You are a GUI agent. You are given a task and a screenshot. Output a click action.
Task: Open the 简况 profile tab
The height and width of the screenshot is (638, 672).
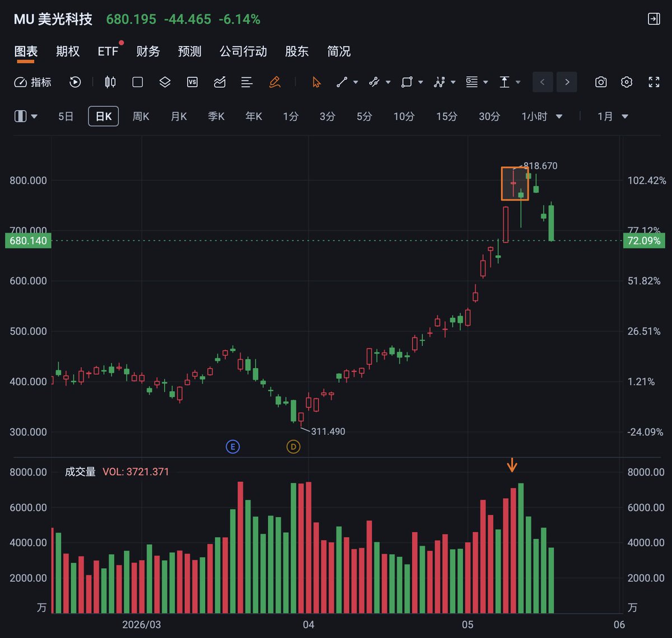click(x=339, y=51)
